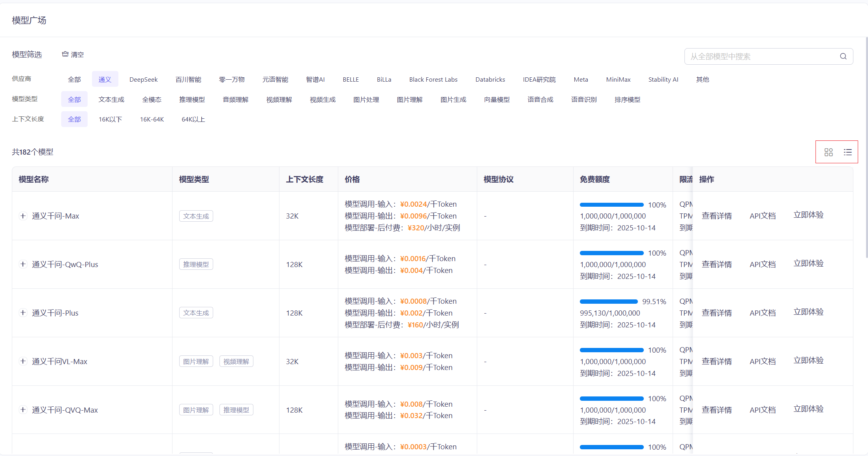Filter model type by 文本生成

[x=111, y=99]
